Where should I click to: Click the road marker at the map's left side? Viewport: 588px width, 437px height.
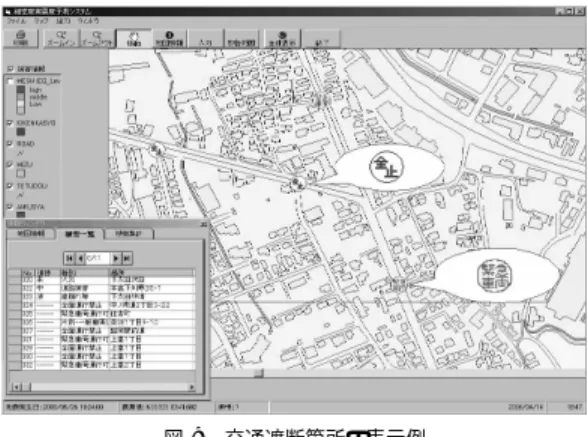[157, 150]
